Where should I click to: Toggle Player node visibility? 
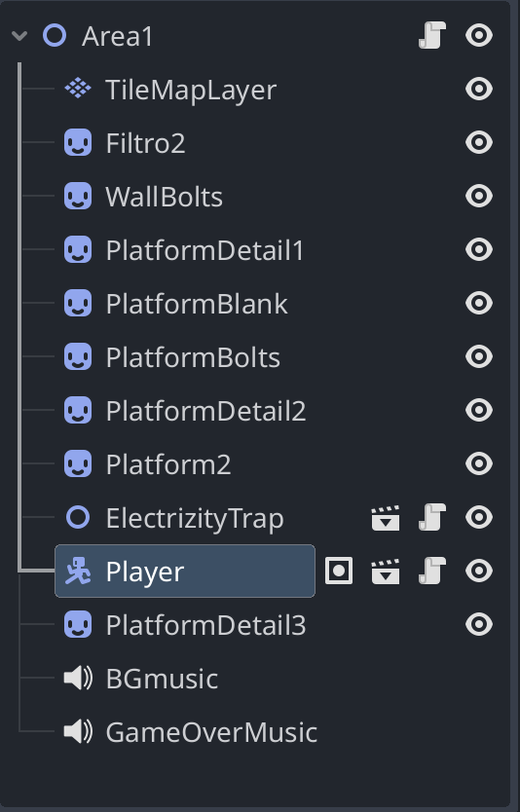coord(478,571)
